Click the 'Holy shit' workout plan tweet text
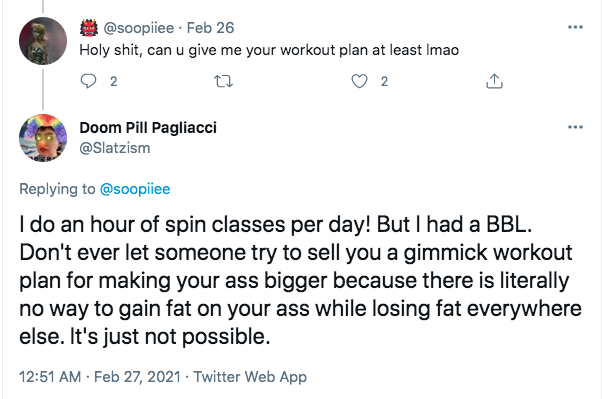 [269, 50]
